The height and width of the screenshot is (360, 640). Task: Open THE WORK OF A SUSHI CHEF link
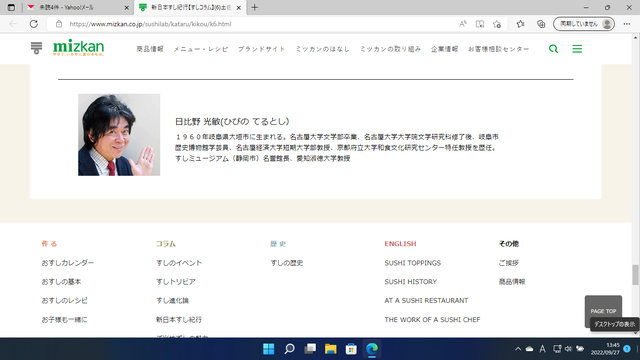pos(432,320)
